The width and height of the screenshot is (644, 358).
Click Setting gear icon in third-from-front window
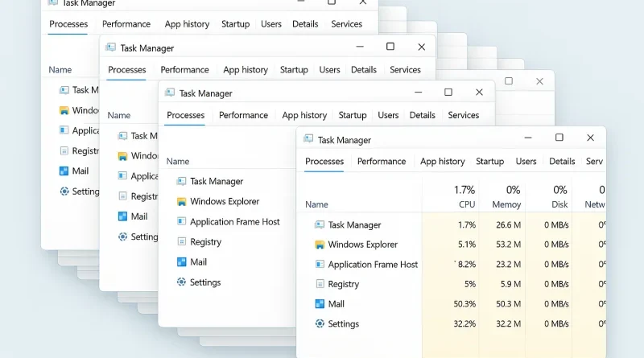[x=122, y=237]
